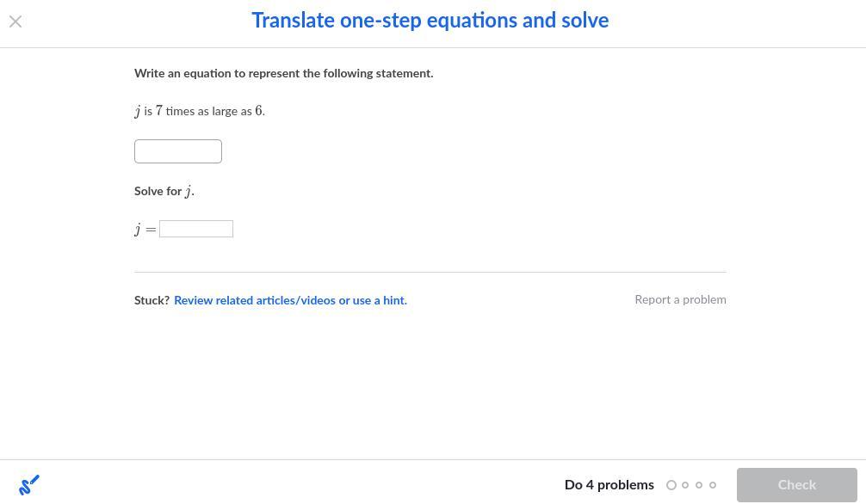Click the equation answer input box
Image resolution: width=866 pixels, height=504 pixels.
[x=178, y=151]
